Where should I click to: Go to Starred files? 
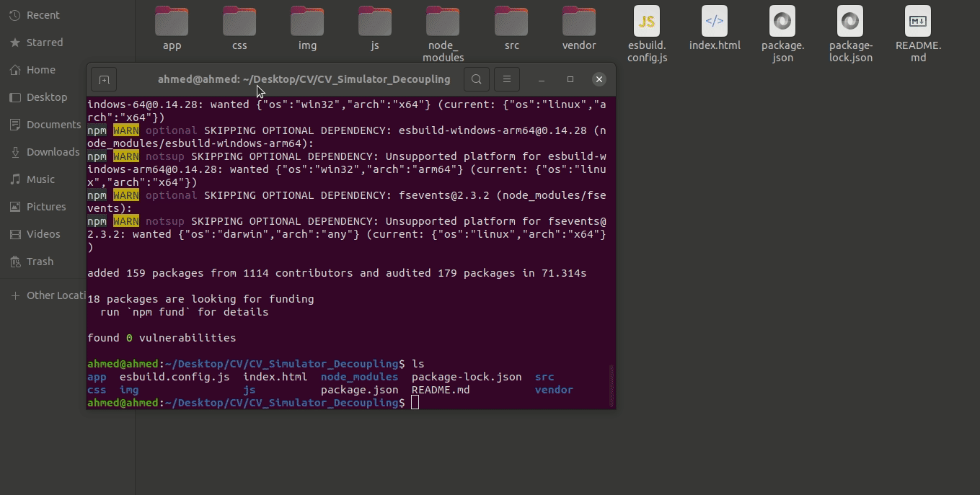click(x=45, y=42)
